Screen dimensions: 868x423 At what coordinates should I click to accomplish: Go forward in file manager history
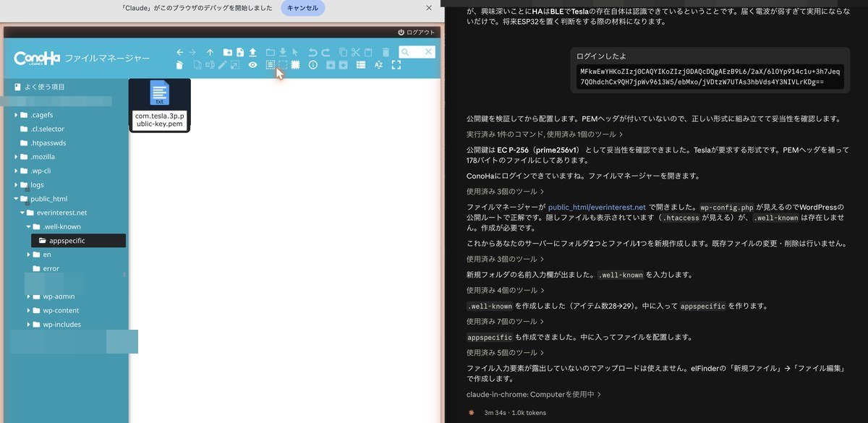pyautogui.click(x=192, y=52)
